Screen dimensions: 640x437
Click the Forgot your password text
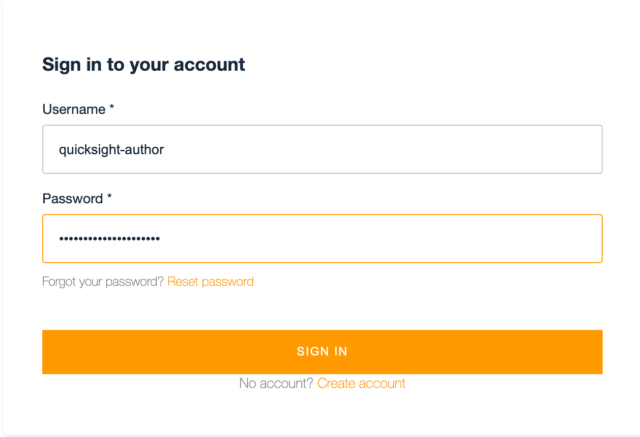(103, 282)
